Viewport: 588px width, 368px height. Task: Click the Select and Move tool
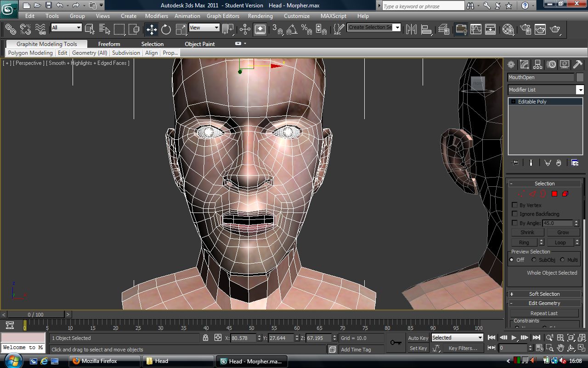pyautogui.click(x=152, y=29)
